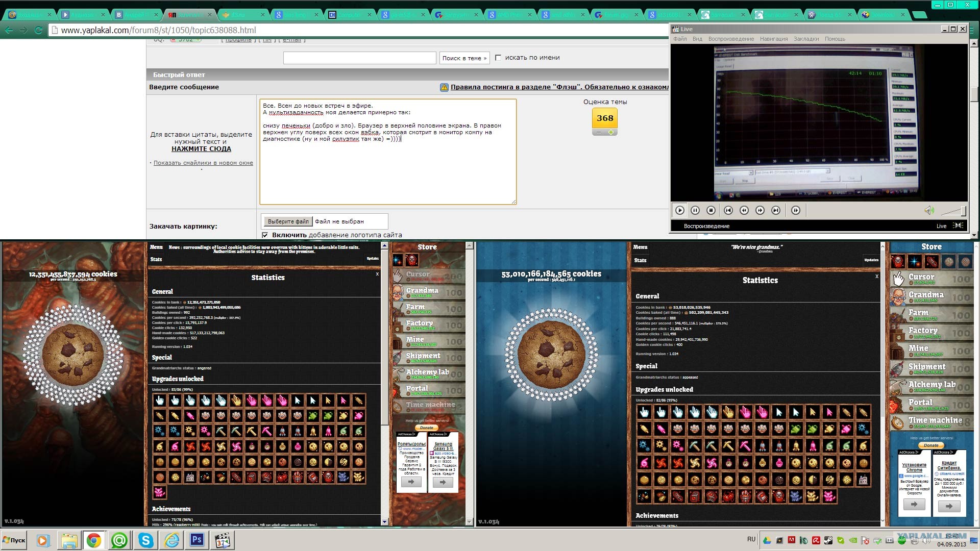
Task: Click the skip-to-next button in Live player
Action: (x=776, y=210)
